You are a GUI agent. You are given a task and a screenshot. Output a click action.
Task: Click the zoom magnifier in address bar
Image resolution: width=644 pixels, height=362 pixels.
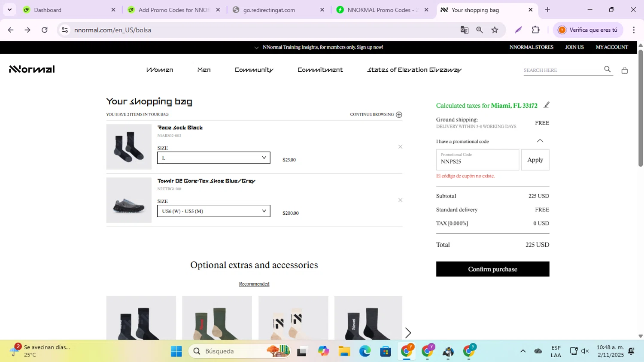480,30
